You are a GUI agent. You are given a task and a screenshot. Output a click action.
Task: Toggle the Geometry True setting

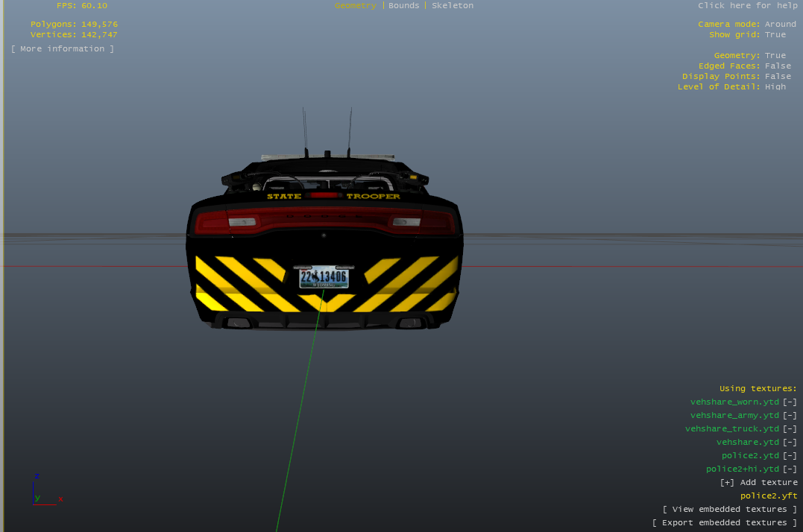point(775,56)
